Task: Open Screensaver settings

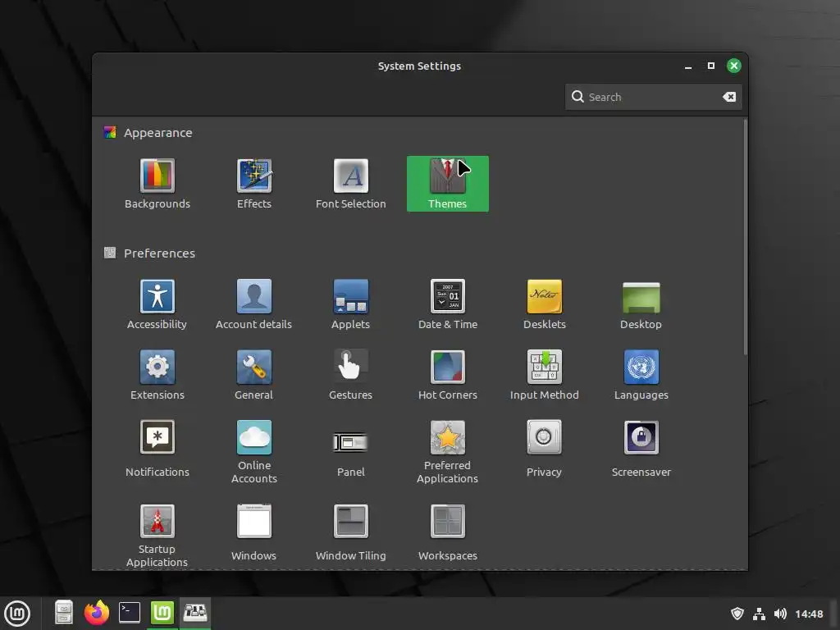Action: click(x=641, y=449)
